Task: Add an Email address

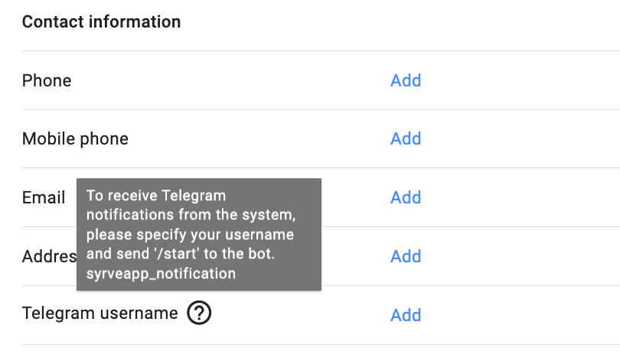Action: (x=406, y=197)
